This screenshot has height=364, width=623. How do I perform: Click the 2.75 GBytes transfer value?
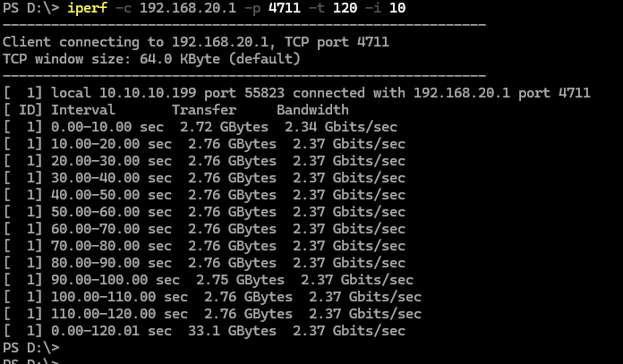click(x=240, y=280)
